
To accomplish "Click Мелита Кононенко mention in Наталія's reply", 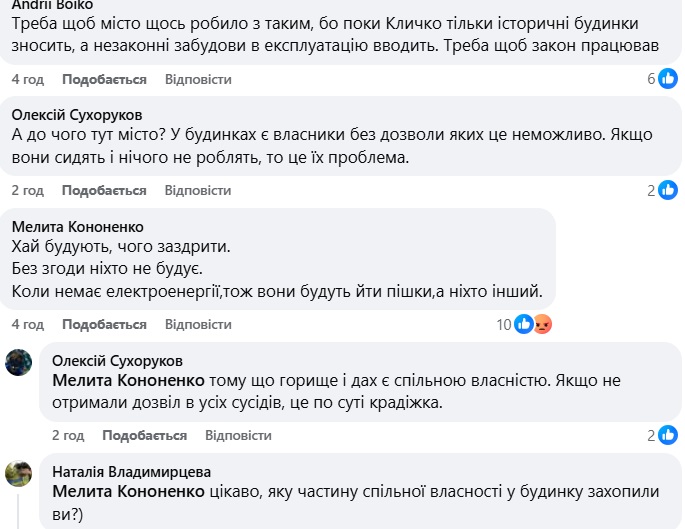I will pyautogui.click(x=128, y=492).
